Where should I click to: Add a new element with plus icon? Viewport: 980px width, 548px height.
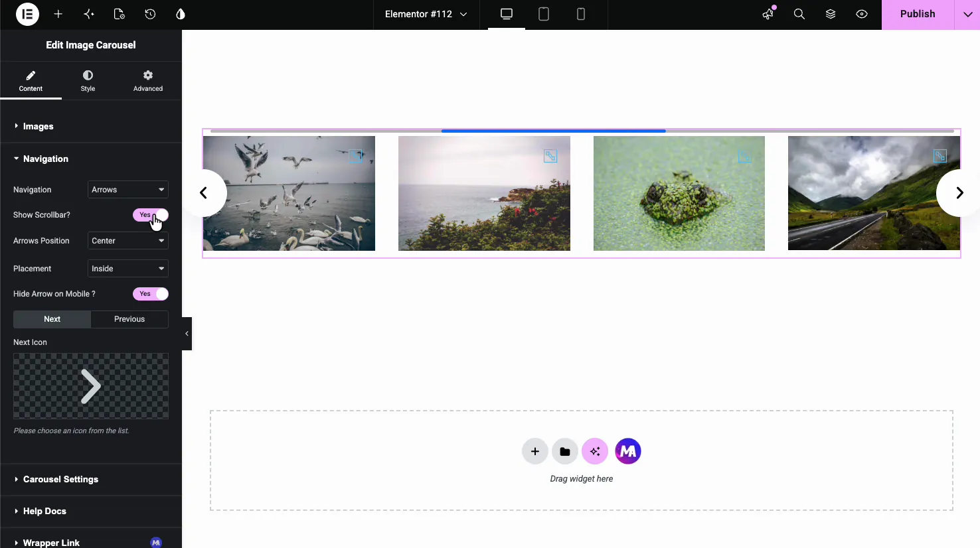58,14
